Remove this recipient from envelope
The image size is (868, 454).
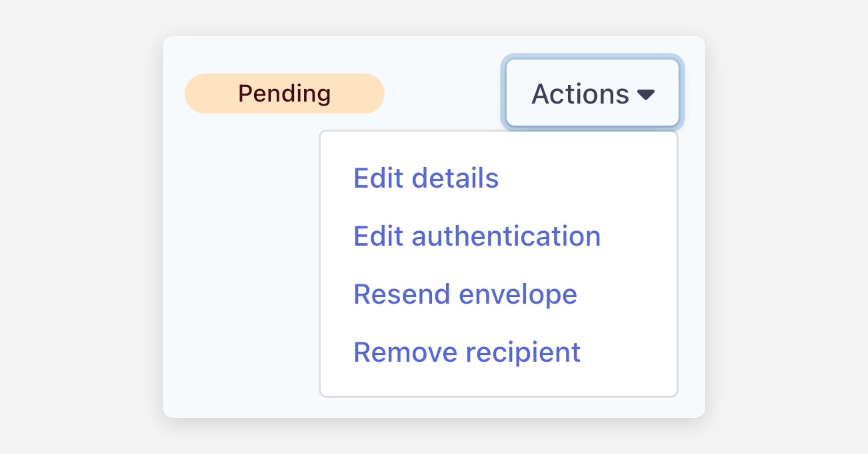coord(467,352)
